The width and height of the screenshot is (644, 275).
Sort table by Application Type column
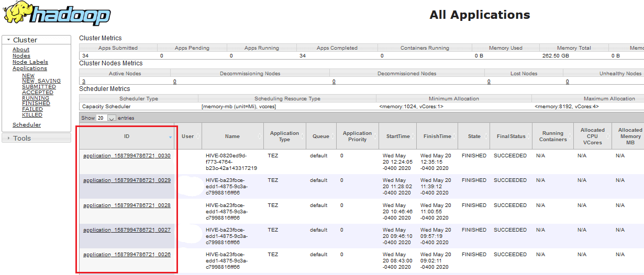click(284, 136)
